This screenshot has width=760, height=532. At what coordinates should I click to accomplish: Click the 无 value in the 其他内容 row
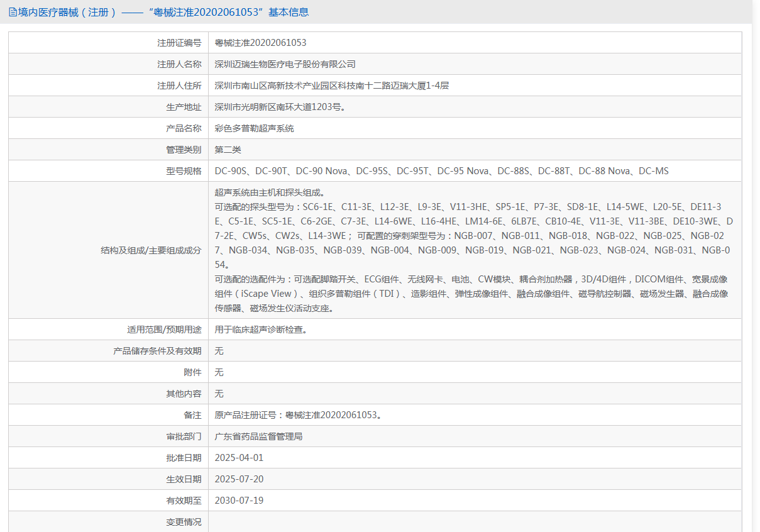pos(219,394)
